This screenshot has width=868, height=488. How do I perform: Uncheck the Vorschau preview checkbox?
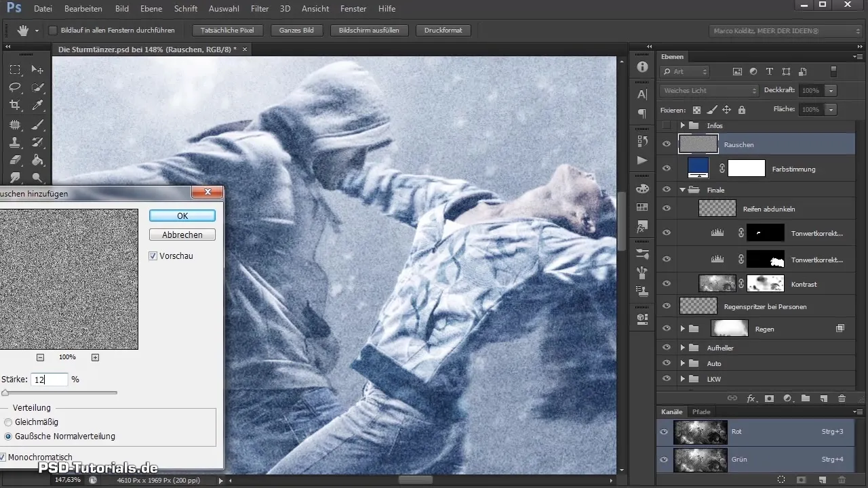(x=153, y=256)
